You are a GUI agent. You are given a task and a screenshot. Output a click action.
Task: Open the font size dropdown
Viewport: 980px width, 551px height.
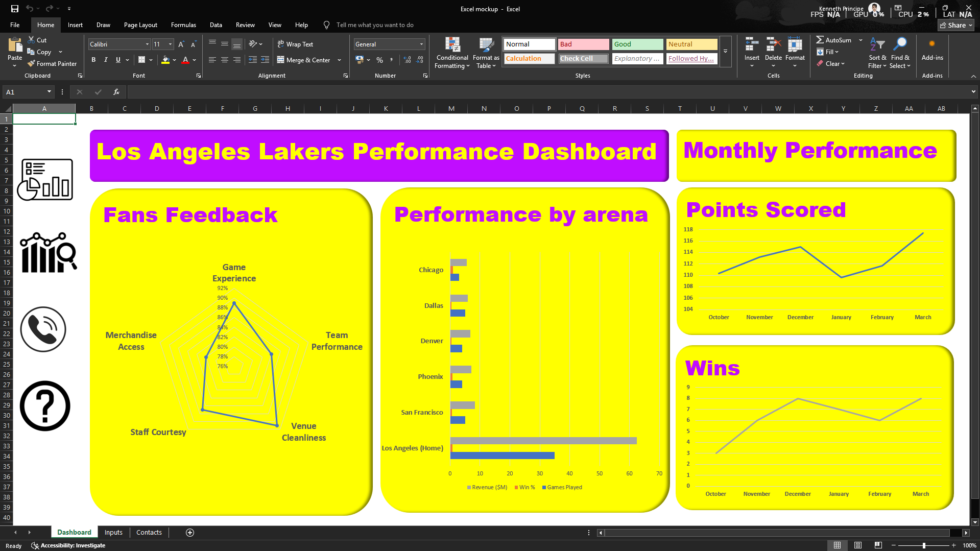coord(171,44)
